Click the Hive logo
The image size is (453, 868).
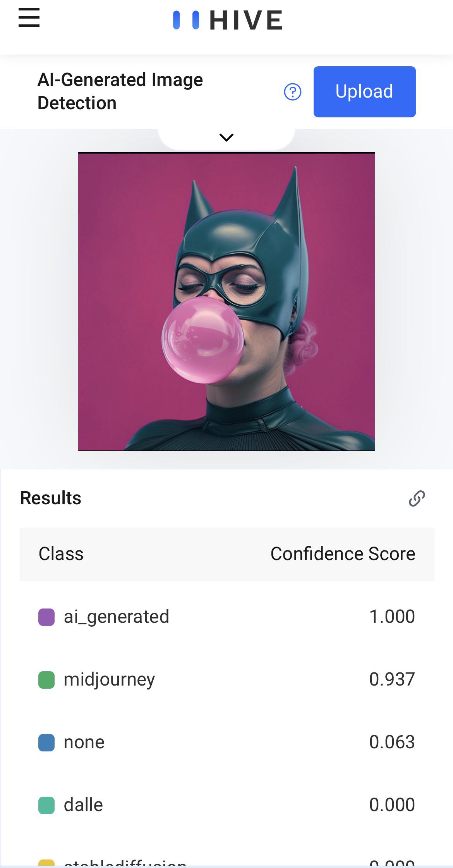186,20
